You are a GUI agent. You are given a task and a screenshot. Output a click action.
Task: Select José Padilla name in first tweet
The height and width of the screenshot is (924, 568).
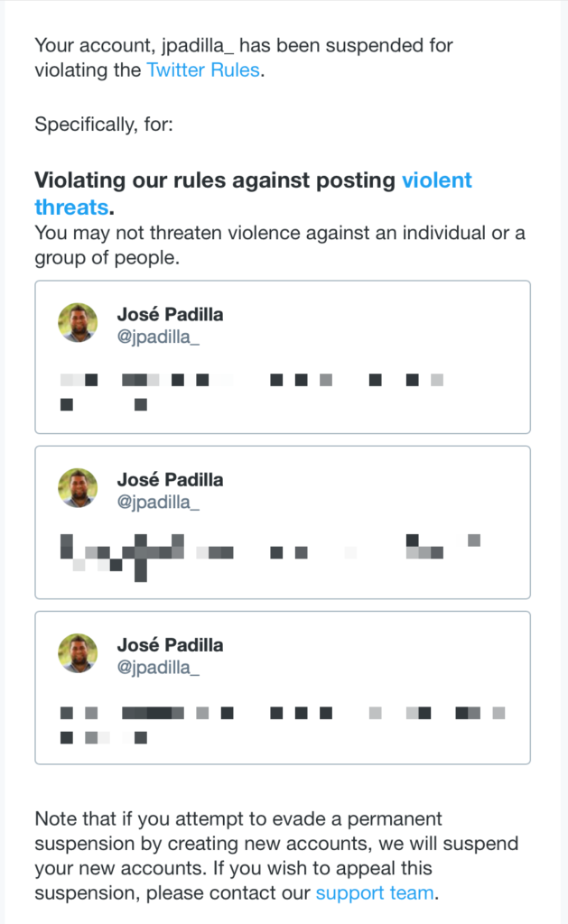tap(170, 314)
